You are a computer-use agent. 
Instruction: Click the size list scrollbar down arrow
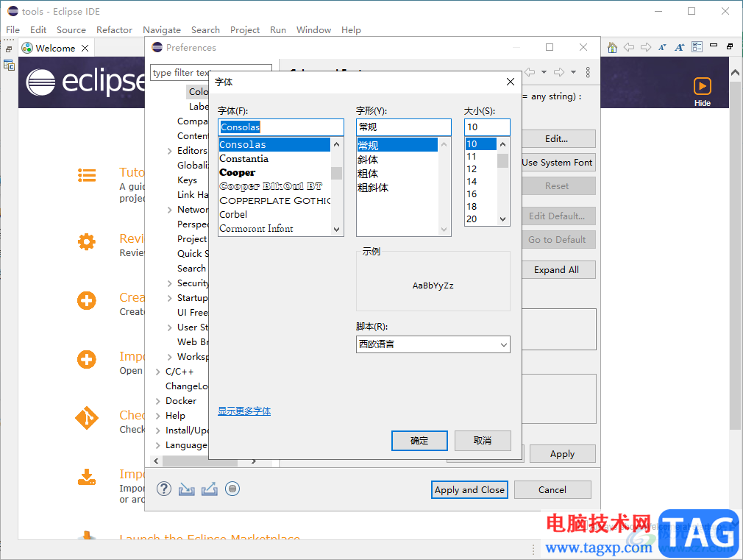click(x=502, y=219)
